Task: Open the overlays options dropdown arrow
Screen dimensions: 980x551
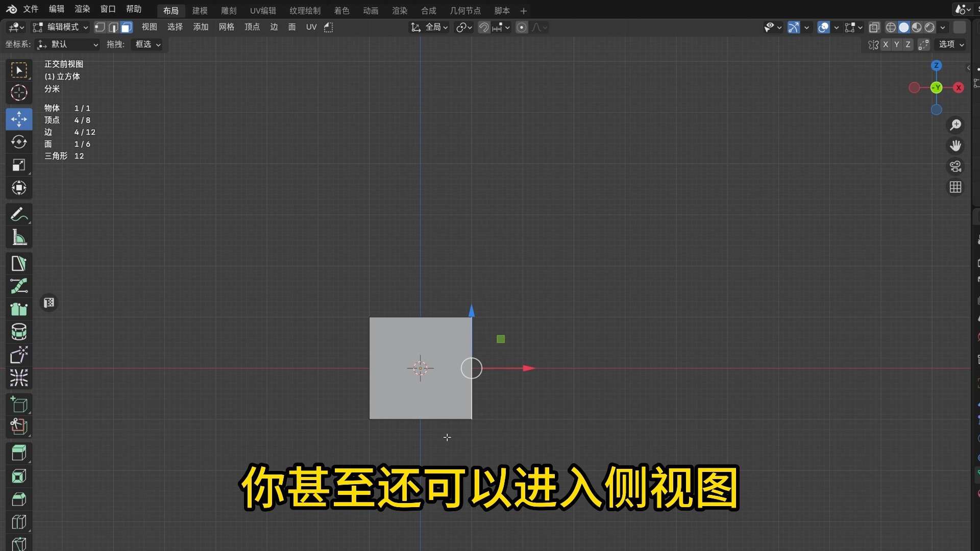Action: tap(836, 27)
